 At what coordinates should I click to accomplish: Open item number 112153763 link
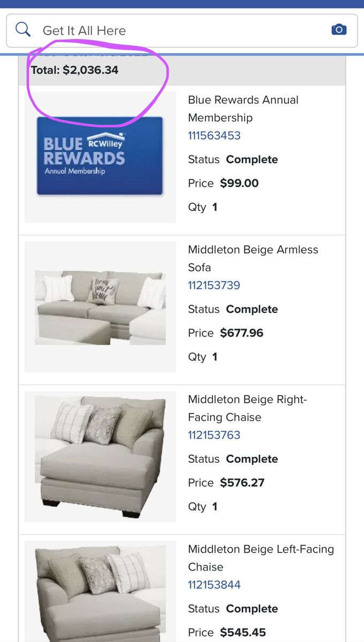point(214,435)
